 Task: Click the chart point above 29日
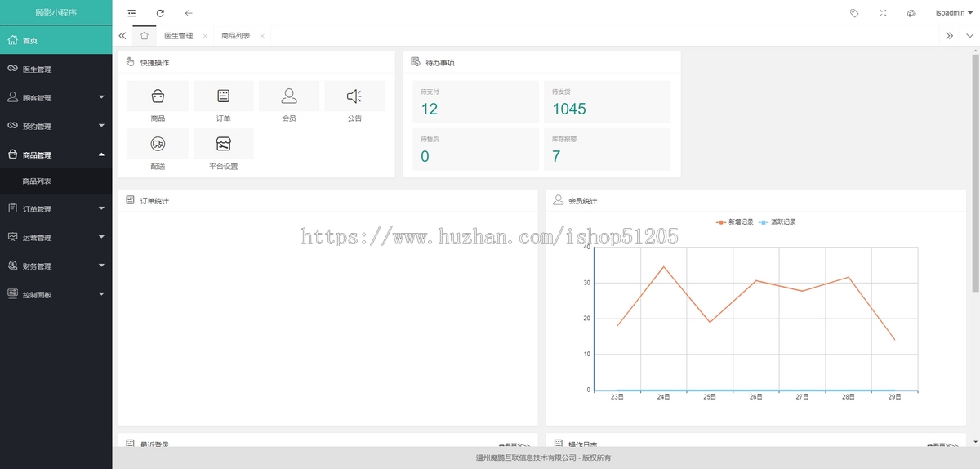click(x=894, y=340)
